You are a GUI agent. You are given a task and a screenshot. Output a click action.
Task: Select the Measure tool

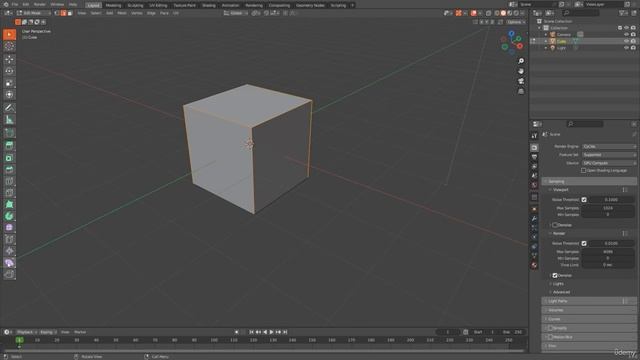tap(9, 120)
